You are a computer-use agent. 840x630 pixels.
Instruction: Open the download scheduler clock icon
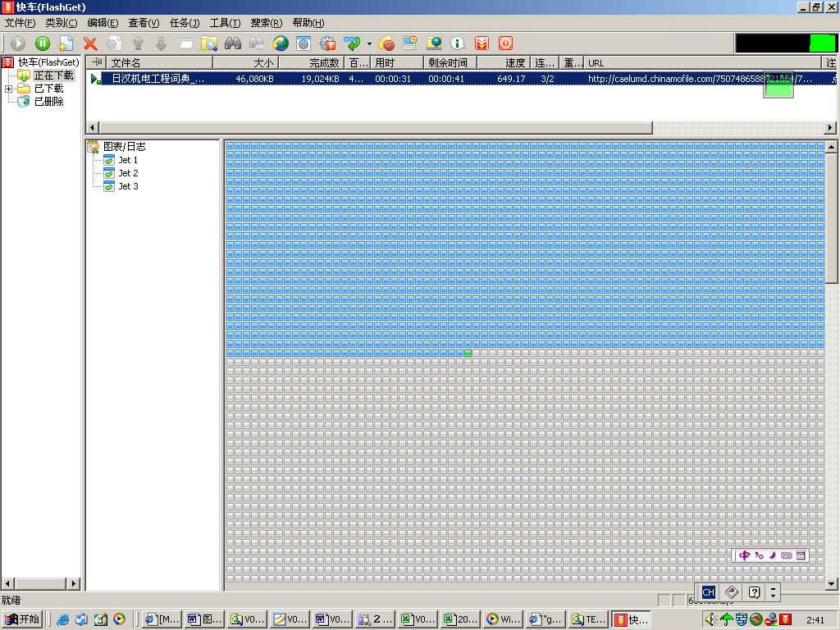coord(410,43)
